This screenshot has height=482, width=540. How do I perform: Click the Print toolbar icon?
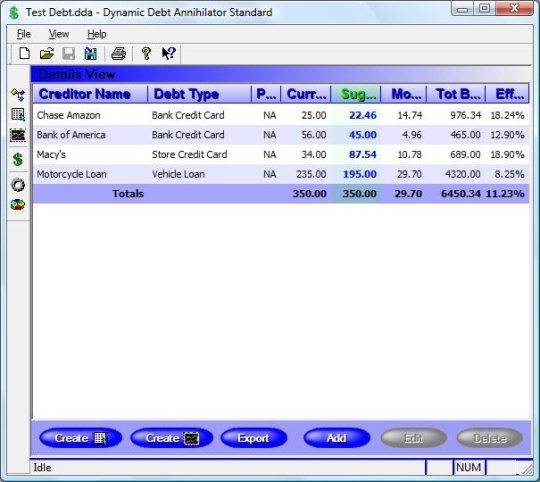click(118, 54)
